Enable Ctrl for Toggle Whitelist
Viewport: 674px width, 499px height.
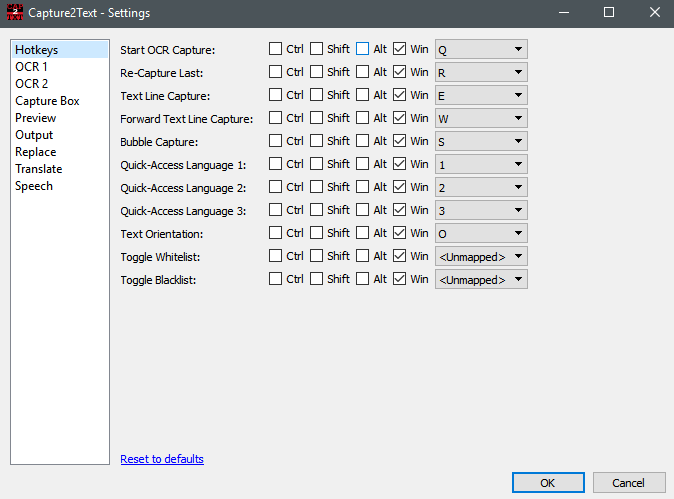275,256
